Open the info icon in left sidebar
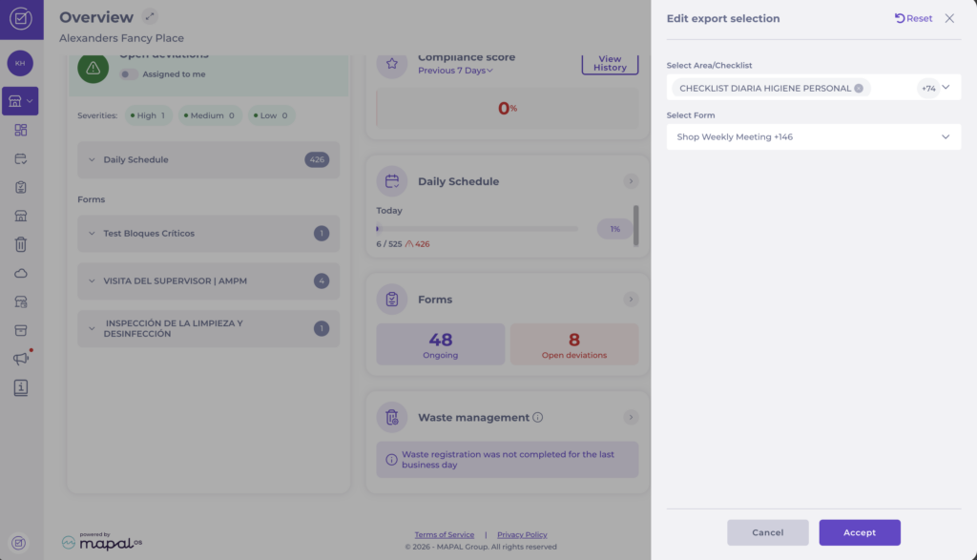The height and width of the screenshot is (560, 977). pyautogui.click(x=21, y=387)
